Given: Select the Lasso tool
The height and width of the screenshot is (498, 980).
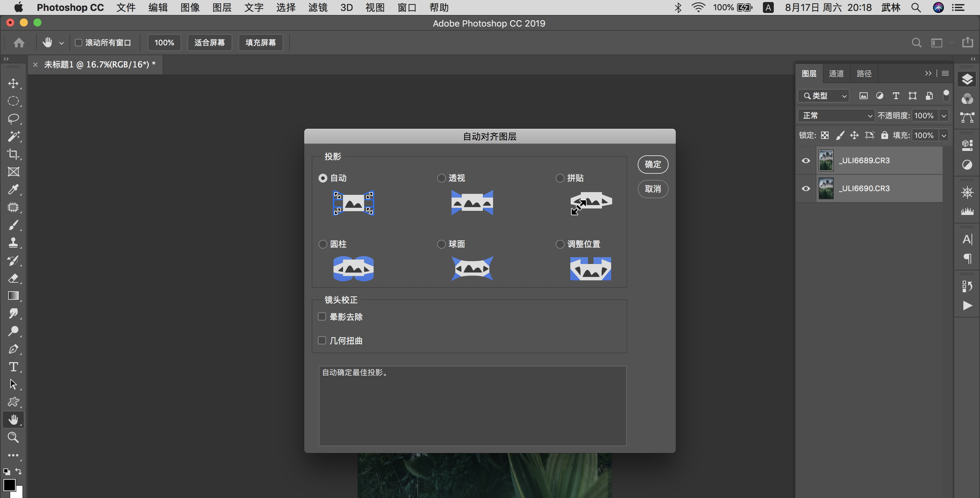Looking at the screenshot, I should (x=13, y=119).
